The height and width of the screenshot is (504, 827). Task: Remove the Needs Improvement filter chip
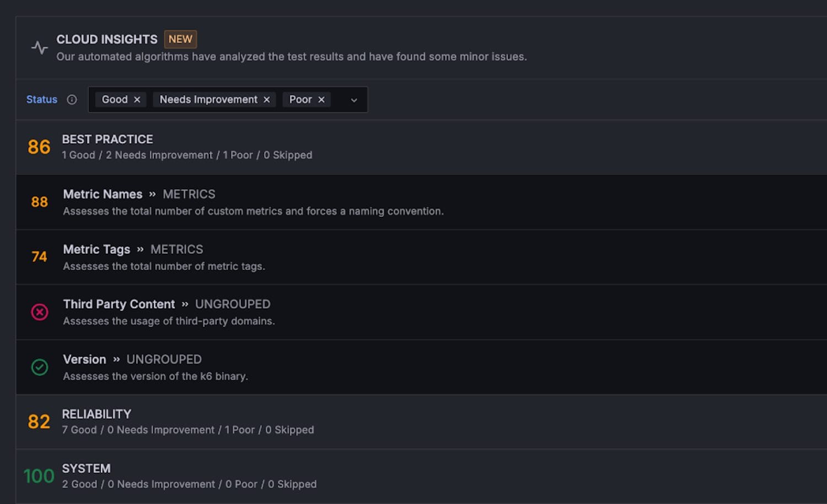[x=266, y=99]
